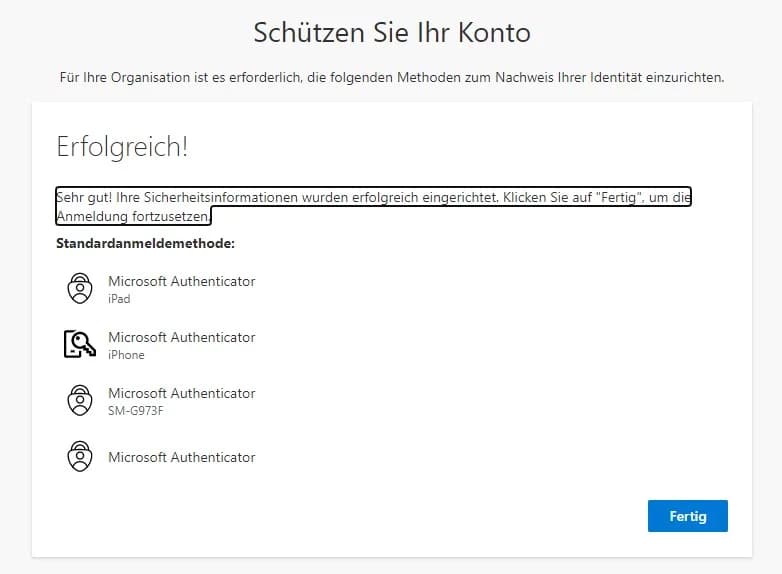The width and height of the screenshot is (782, 574).
Task: Select the last unnamed Authenticator icon
Action: tap(80, 456)
